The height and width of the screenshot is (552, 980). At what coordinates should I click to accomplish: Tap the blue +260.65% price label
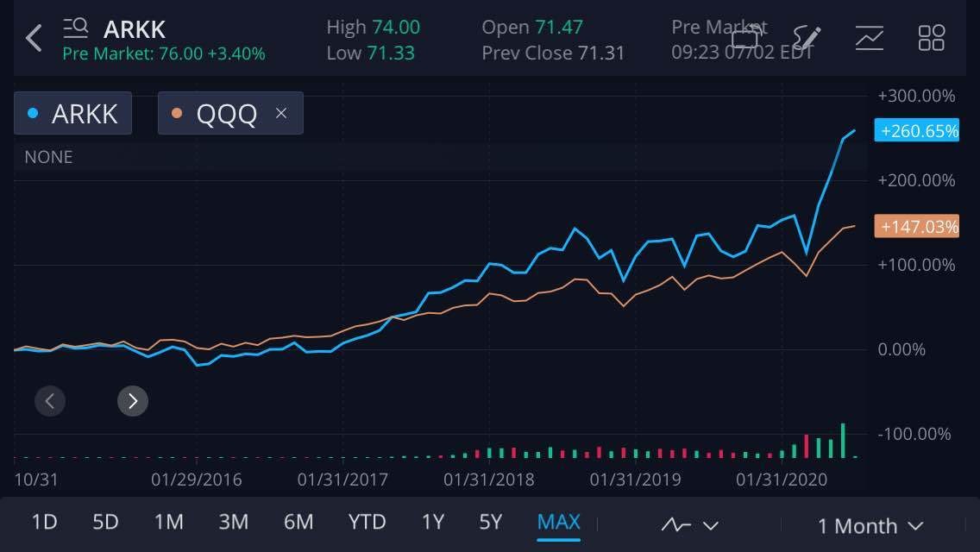(917, 131)
